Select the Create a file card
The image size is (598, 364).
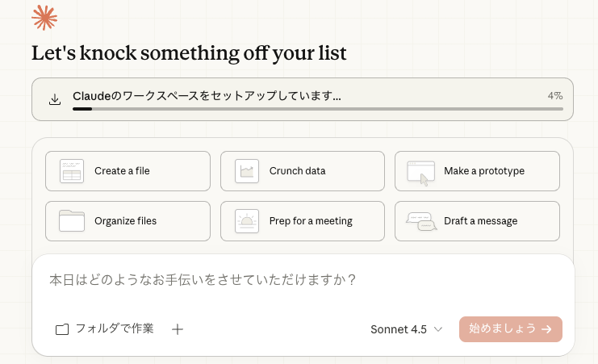click(128, 171)
